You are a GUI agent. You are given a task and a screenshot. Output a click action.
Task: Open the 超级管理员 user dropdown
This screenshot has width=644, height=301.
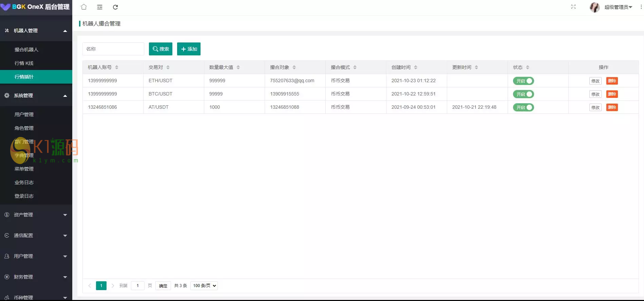click(618, 7)
